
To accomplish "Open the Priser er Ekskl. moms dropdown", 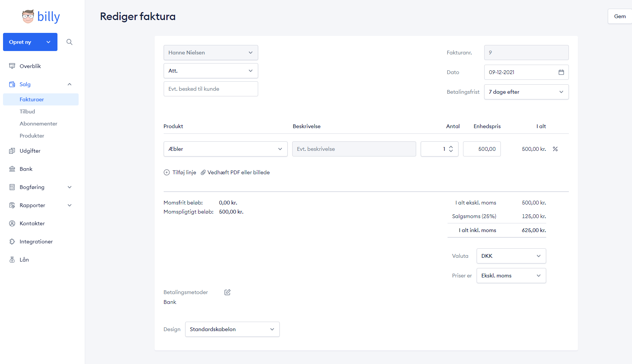I will click(x=511, y=276).
